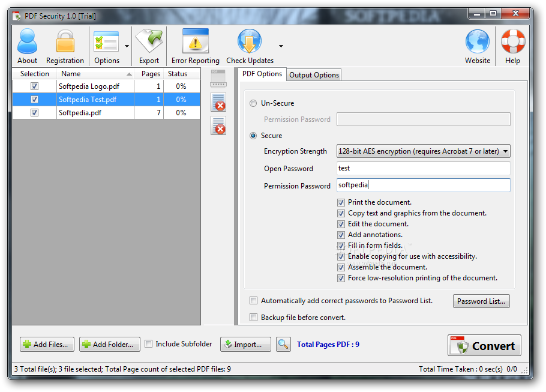Sort by the Name column header

[95, 74]
